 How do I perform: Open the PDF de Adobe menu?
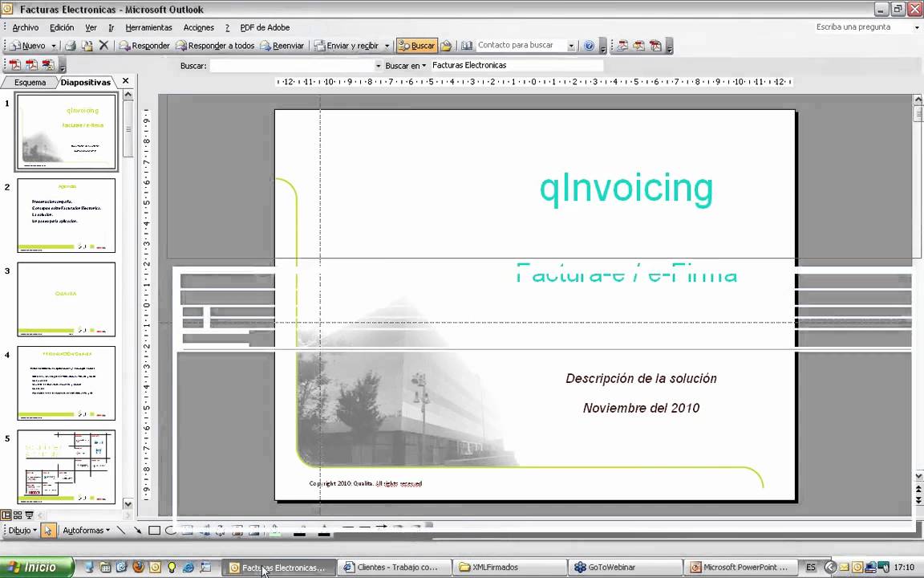coord(265,28)
